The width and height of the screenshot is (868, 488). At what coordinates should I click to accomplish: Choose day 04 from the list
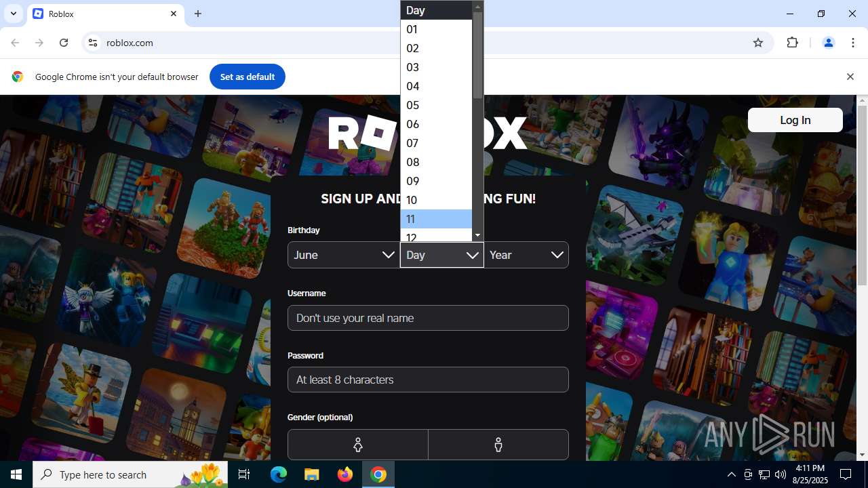click(x=436, y=86)
